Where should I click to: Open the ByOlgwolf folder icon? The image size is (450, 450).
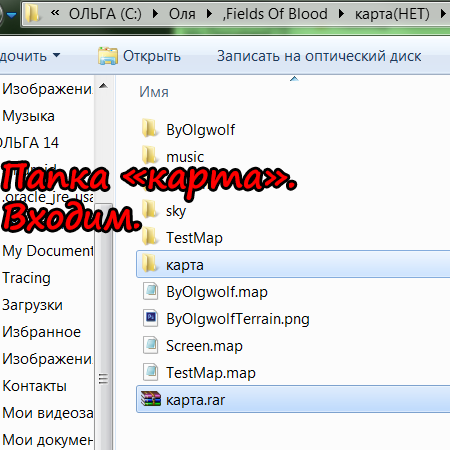point(149,129)
